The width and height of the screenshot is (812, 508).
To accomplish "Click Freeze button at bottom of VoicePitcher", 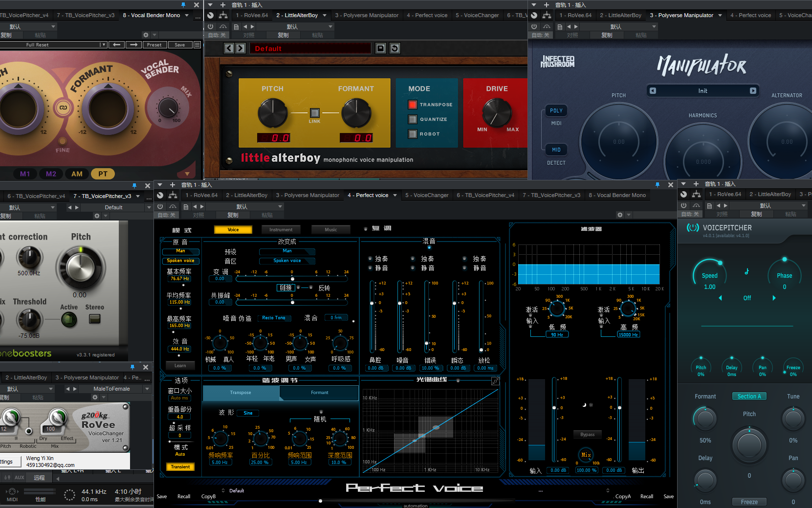I will click(749, 502).
